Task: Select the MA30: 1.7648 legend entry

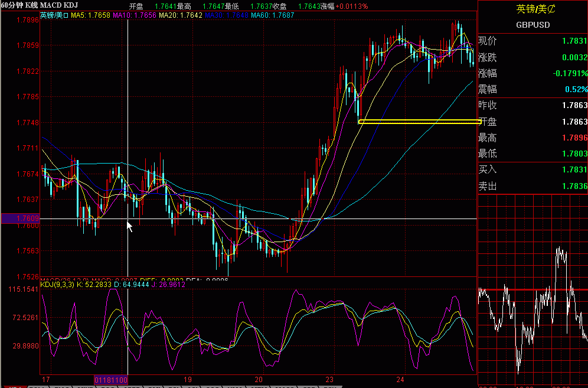Action: pos(227,15)
